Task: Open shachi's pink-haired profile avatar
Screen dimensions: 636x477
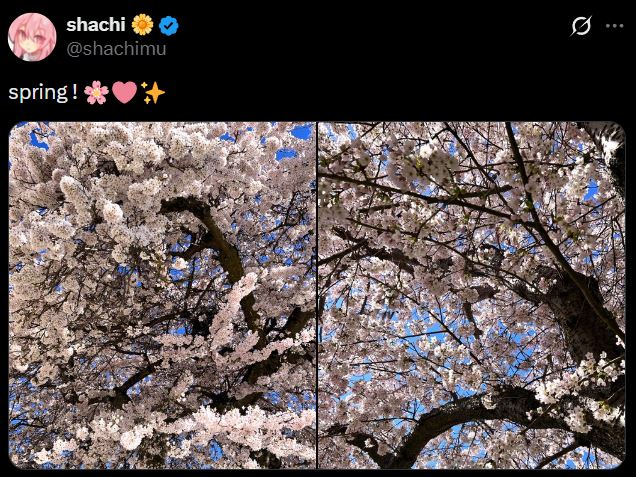Action: coord(32,37)
